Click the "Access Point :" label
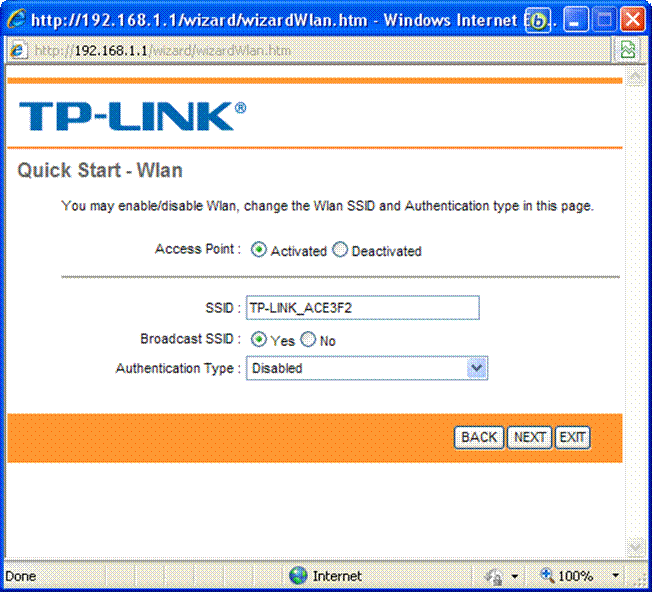Screen dimensions: 652x592 tap(198, 249)
